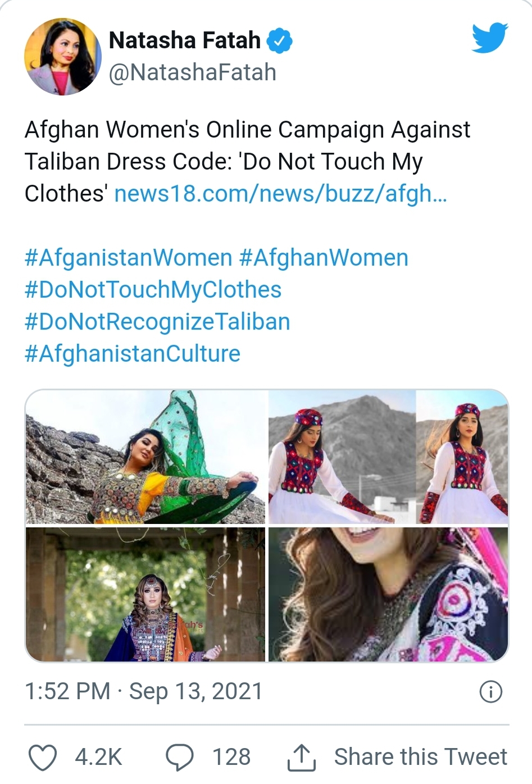Open replies via speech bubble icon

pyautogui.click(x=180, y=757)
